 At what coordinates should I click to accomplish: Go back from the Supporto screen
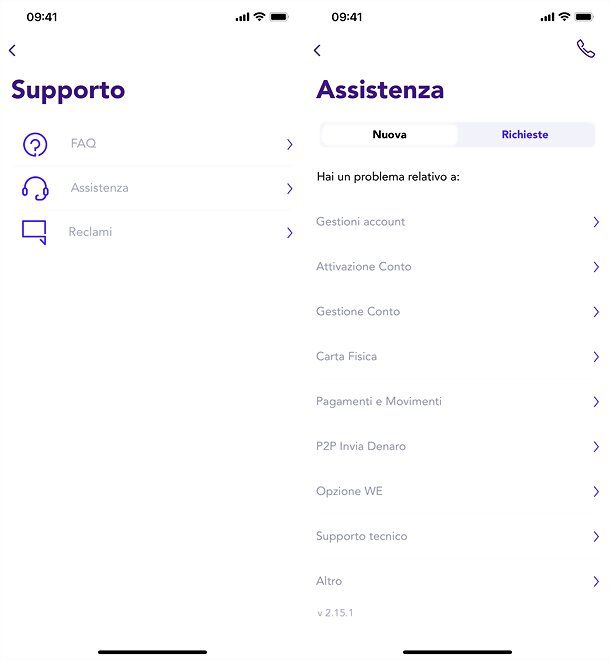[12, 50]
